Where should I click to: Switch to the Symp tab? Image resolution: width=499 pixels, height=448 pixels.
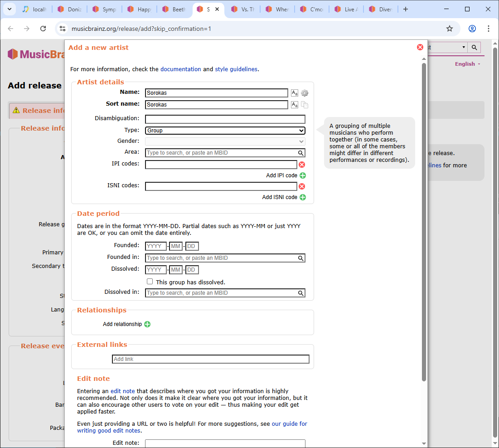coord(104,9)
